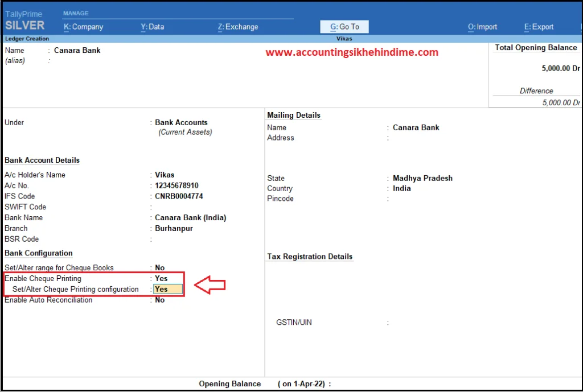The height and width of the screenshot is (392, 583).
Task: Click the TallyPrime SILVER logo
Action: [24, 21]
